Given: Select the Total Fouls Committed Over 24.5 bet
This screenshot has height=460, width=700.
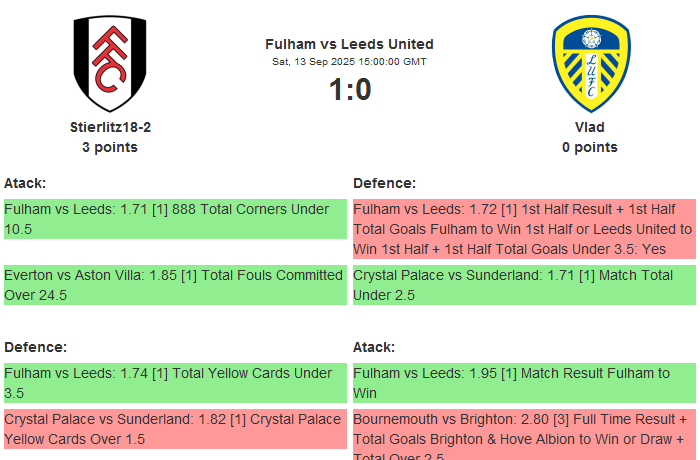Looking at the screenshot, I should (x=175, y=285).
